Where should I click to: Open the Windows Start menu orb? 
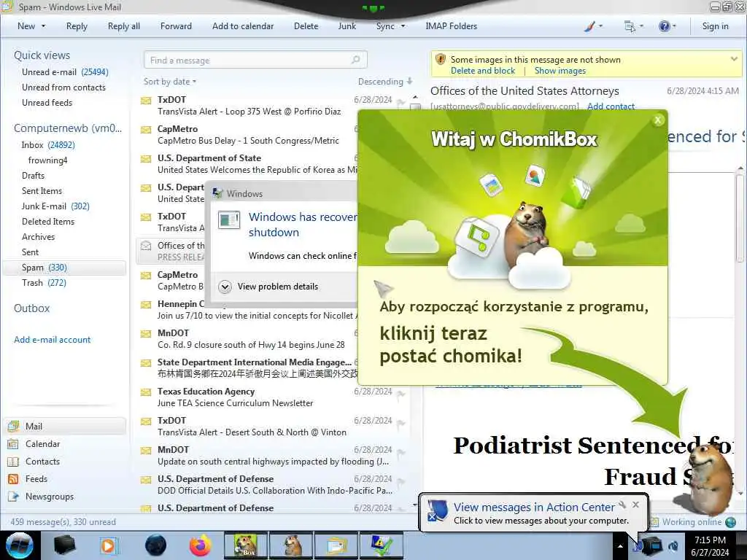(20, 545)
